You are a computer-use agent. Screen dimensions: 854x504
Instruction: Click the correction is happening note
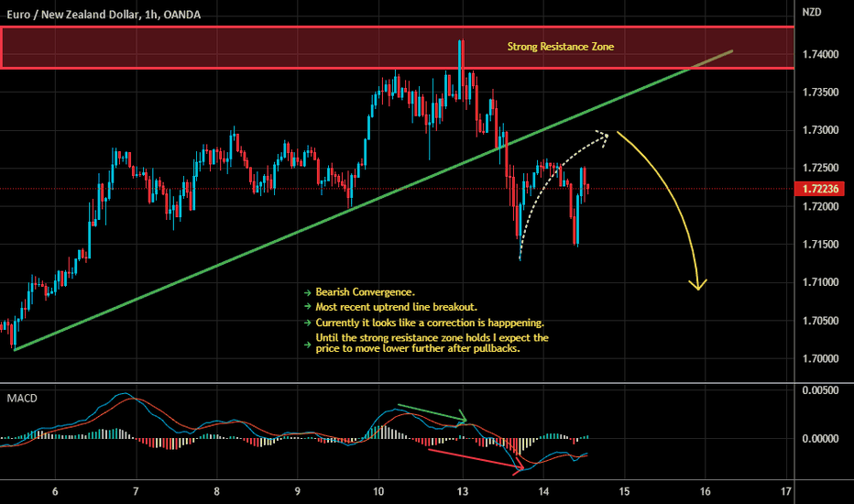point(430,323)
